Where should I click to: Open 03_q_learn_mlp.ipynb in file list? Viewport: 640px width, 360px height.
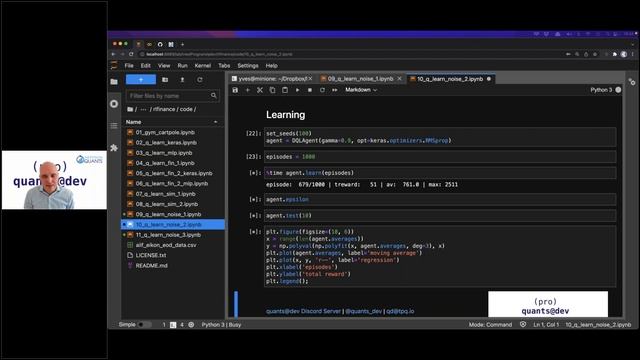point(164,153)
